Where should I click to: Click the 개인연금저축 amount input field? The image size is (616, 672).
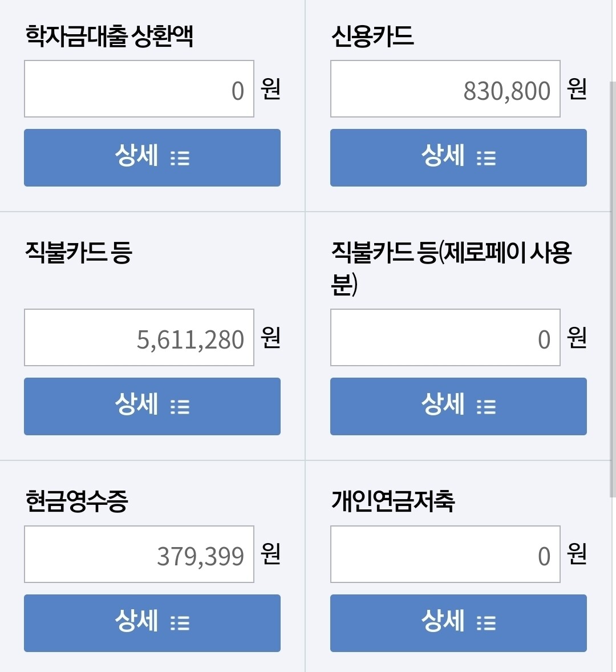coord(445,554)
